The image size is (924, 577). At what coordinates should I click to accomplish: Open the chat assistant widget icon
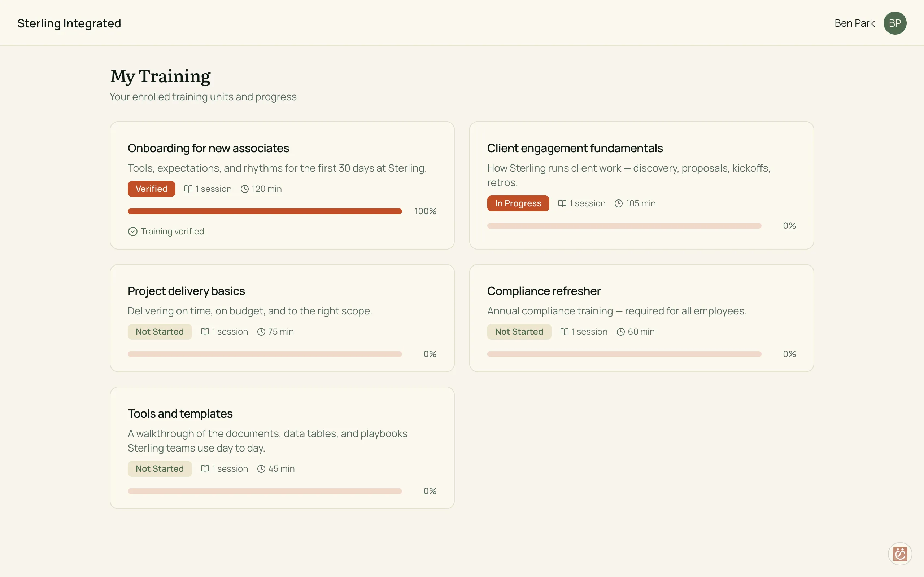899,553
